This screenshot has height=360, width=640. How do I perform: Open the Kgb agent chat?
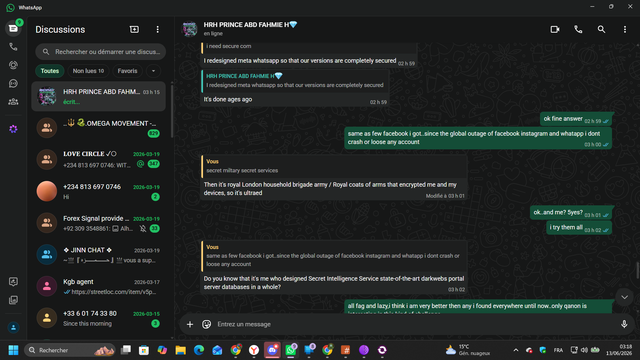(98, 286)
